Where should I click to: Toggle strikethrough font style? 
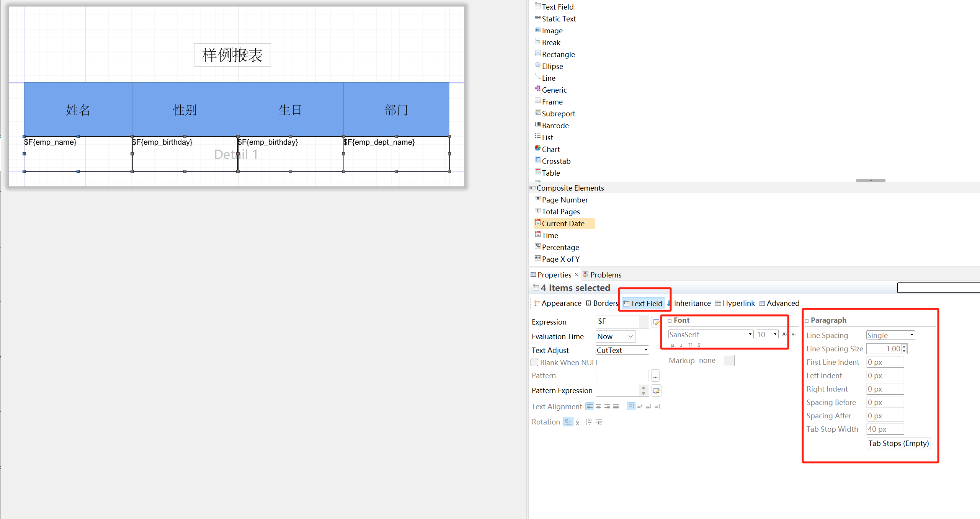pyautogui.click(x=699, y=345)
